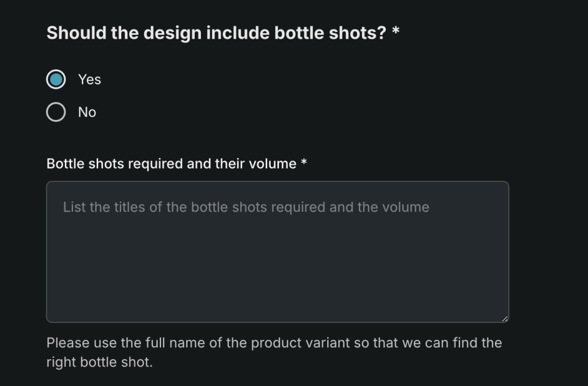This screenshot has height=386, width=588.
Task: Click the 'right bottle shot.' helper text line
Action: 99,361
